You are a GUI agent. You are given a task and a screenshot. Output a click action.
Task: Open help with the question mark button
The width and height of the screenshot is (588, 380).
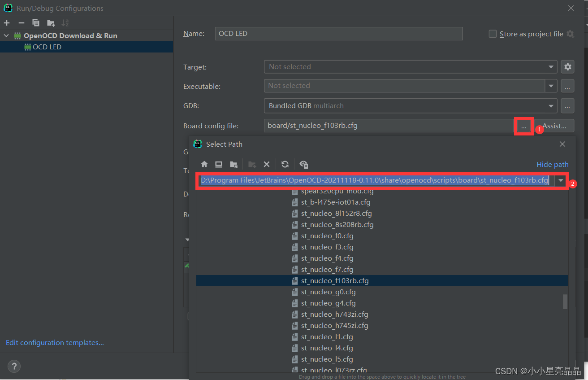14,366
